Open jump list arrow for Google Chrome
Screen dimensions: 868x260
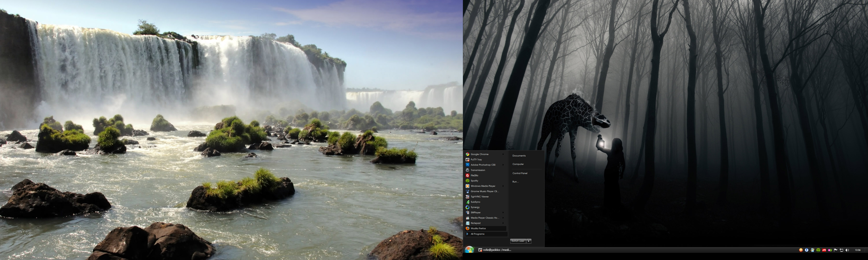503,154
